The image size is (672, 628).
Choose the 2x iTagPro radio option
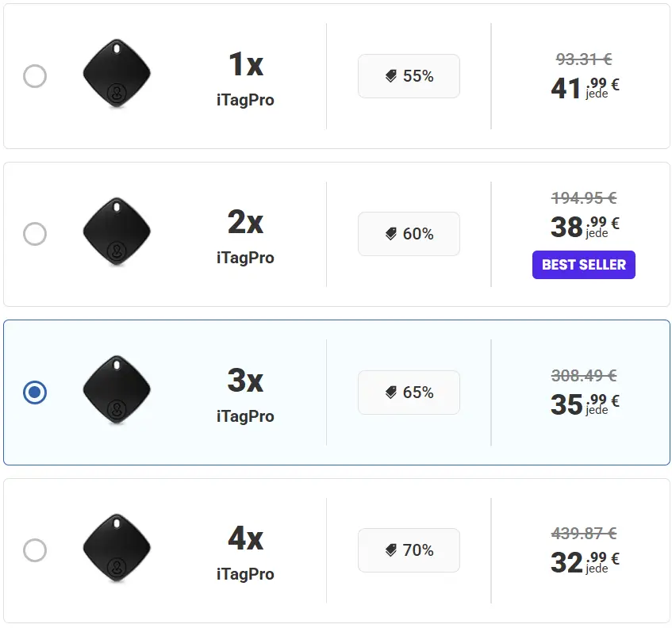(35, 234)
